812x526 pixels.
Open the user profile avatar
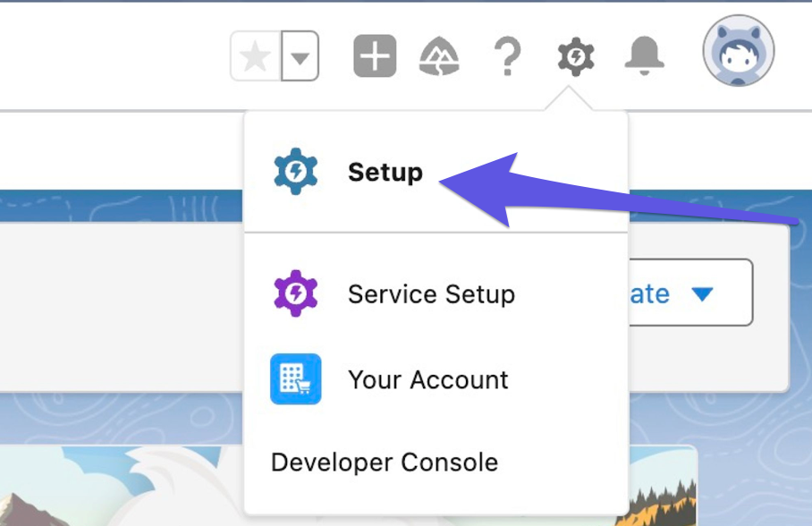[x=738, y=51]
